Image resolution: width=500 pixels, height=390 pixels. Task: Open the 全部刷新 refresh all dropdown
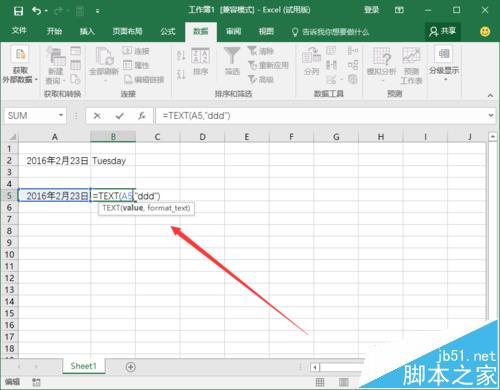point(104,65)
